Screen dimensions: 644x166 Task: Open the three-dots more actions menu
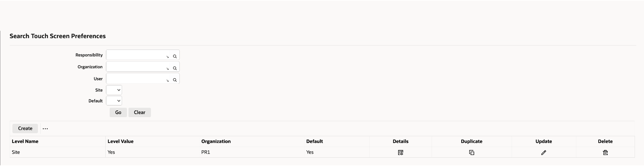[45, 129]
